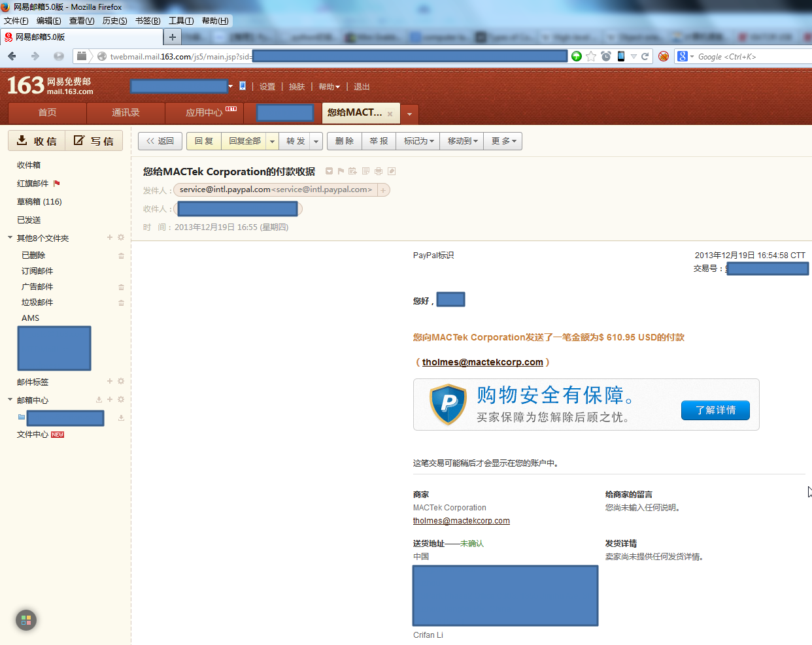Click the flag icon next to email subject
This screenshot has width=812, height=645.
(x=341, y=171)
